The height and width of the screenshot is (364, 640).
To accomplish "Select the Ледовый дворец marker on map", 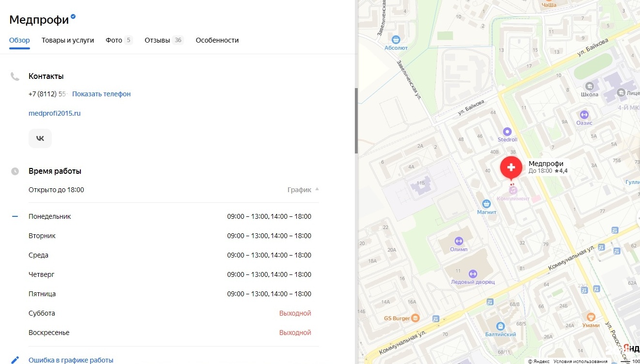I will tap(472, 273).
